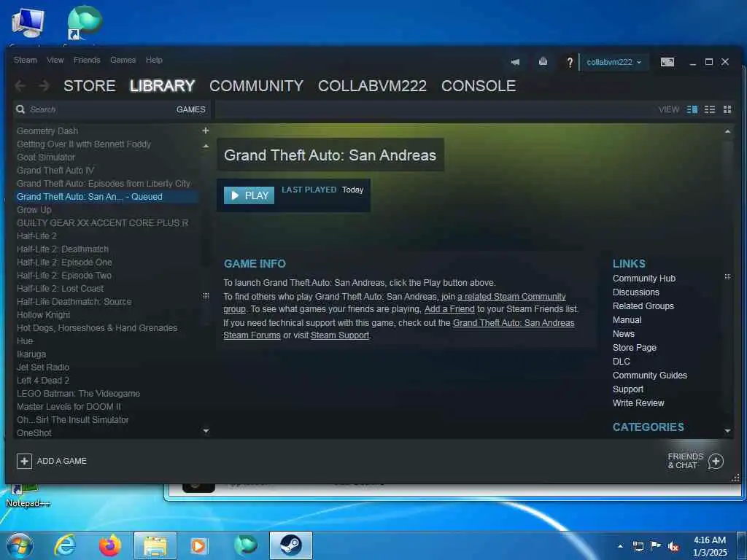
Task: Switch to the COMMUNITY tab
Action: pyautogui.click(x=256, y=86)
